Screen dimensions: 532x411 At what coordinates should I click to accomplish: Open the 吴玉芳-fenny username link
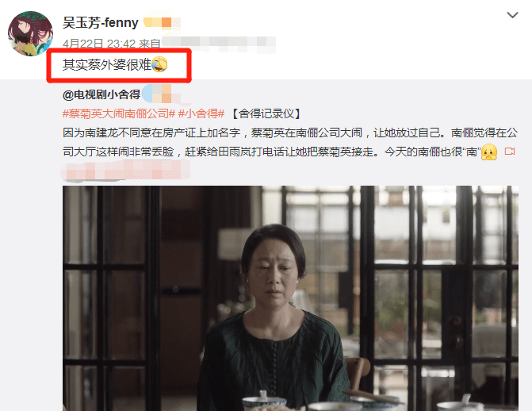pyautogui.click(x=101, y=23)
